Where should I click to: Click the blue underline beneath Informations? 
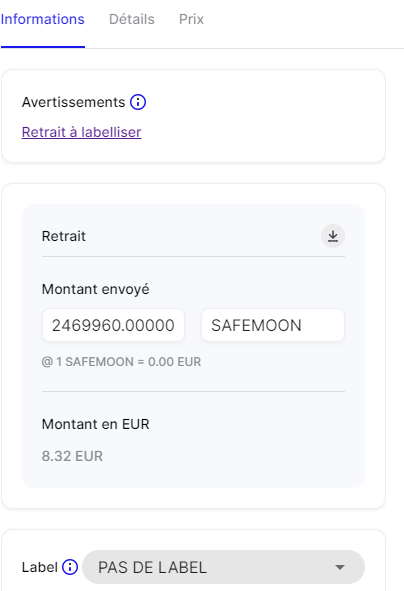(x=43, y=47)
